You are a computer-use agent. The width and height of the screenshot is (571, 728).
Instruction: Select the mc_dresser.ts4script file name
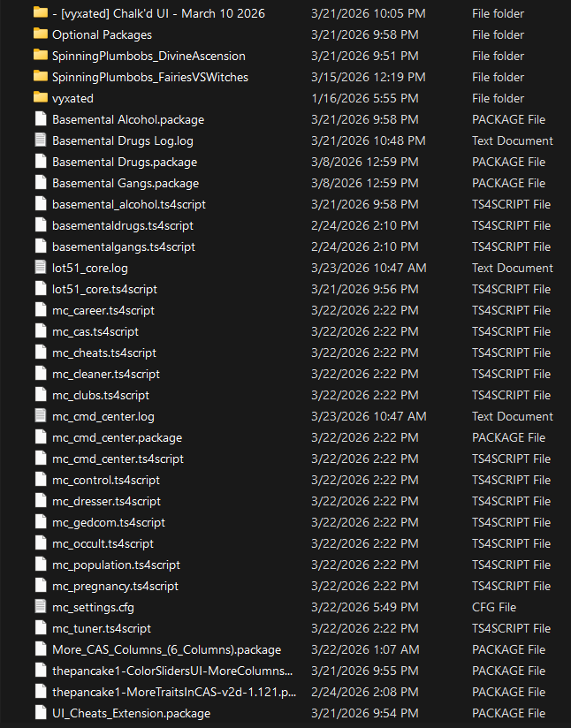point(106,502)
